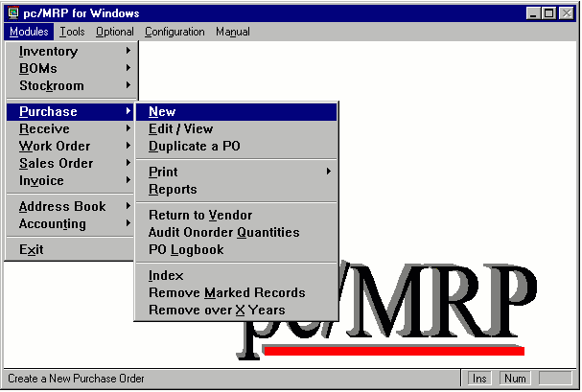Expand the BOMs submenu
Image resolution: width=582 pixels, height=392 pixels.
click(x=70, y=69)
